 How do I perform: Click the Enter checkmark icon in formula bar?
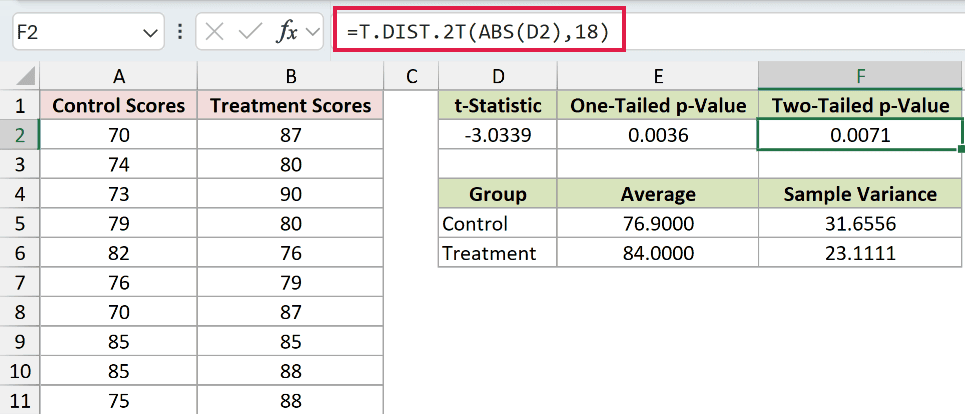coord(250,32)
